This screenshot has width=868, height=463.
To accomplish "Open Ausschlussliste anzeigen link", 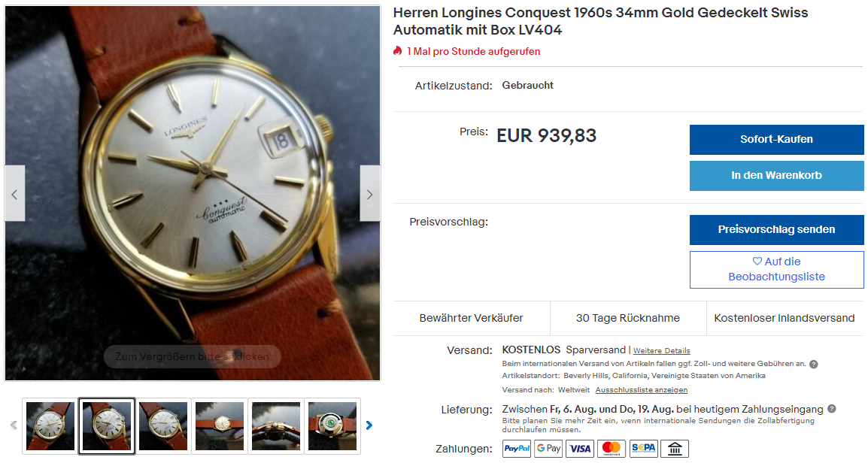I will [x=641, y=390].
